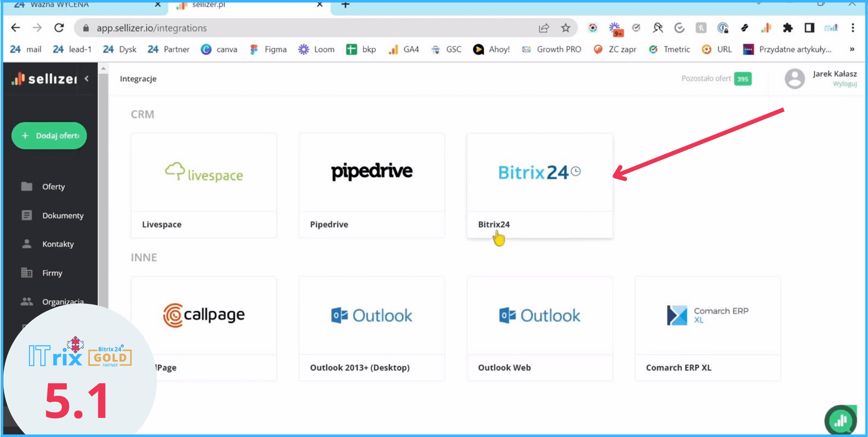This screenshot has height=437, width=868.
Task: Click the Wyloguj link
Action: (844, 84)
